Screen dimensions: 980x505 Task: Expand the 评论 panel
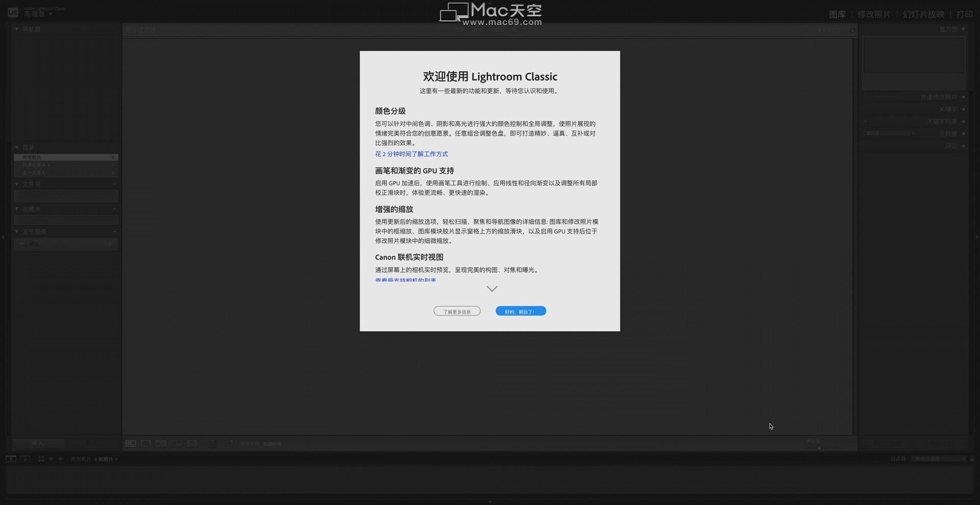963,146
